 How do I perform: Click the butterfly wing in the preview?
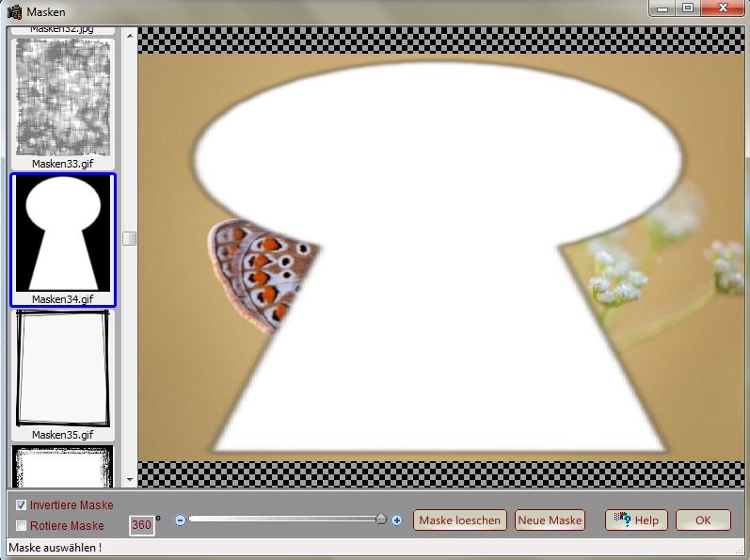pyautogui.click(x=259, y=273)
